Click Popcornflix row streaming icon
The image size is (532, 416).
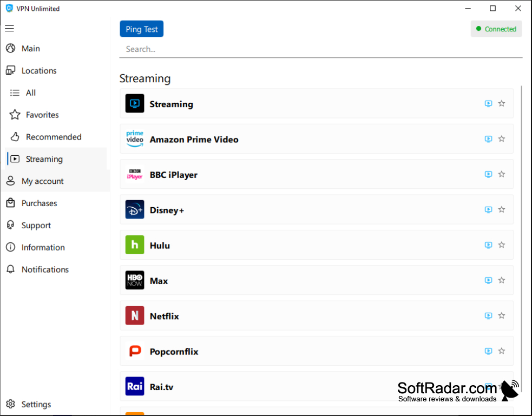tap(488, 351)
